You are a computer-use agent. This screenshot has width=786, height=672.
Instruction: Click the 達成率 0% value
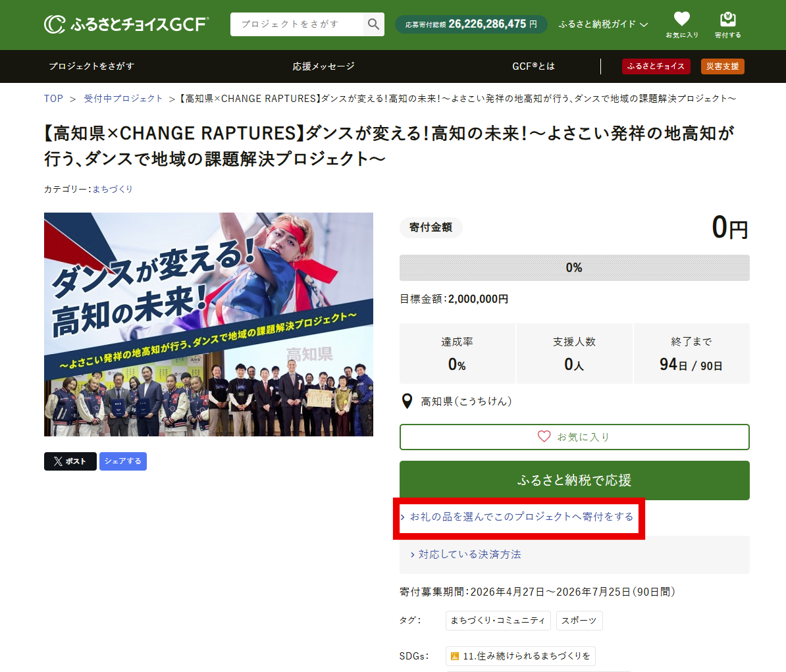tap(457, 365)
